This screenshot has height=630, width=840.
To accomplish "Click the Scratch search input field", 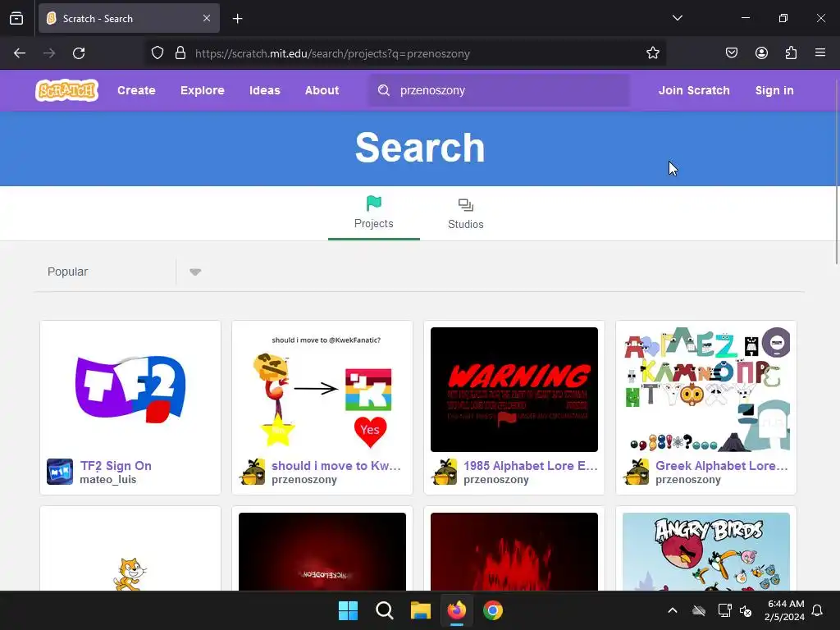I will coord(500,90).
